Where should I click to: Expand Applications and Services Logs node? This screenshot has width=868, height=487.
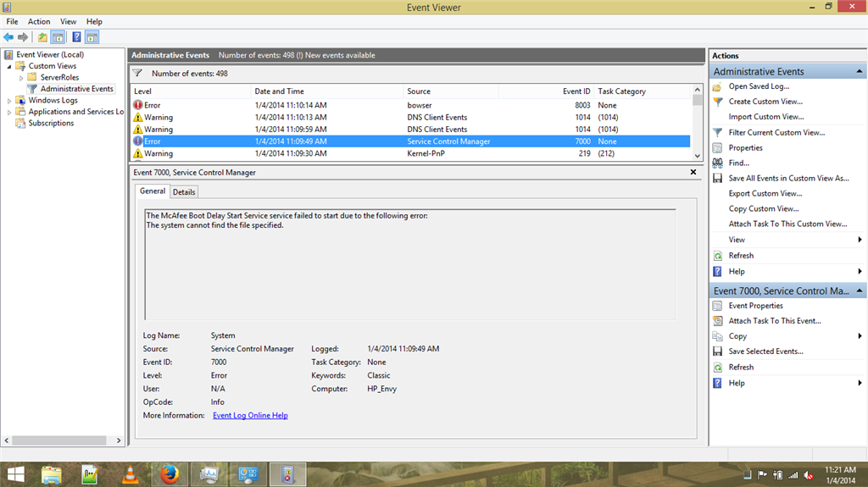[8, 113]
